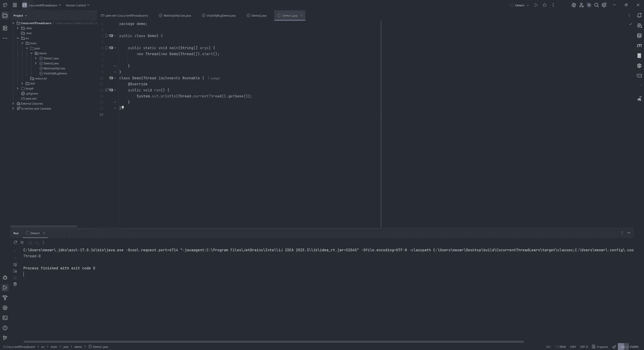Open the Version Control dropdown menu

click(x=77, y=5)
